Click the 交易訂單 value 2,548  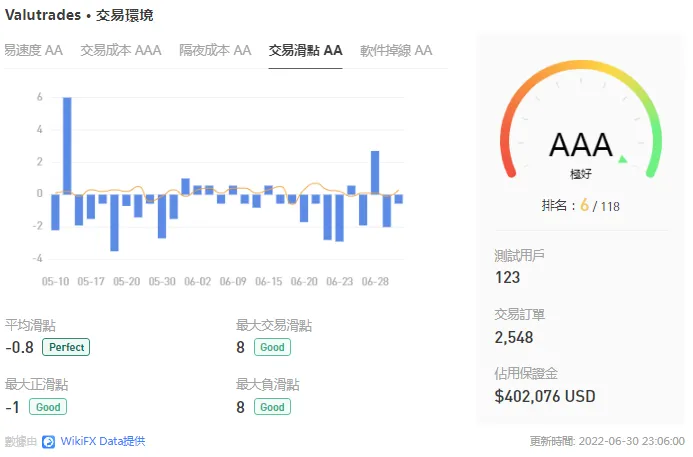click(x=514, y=338)
